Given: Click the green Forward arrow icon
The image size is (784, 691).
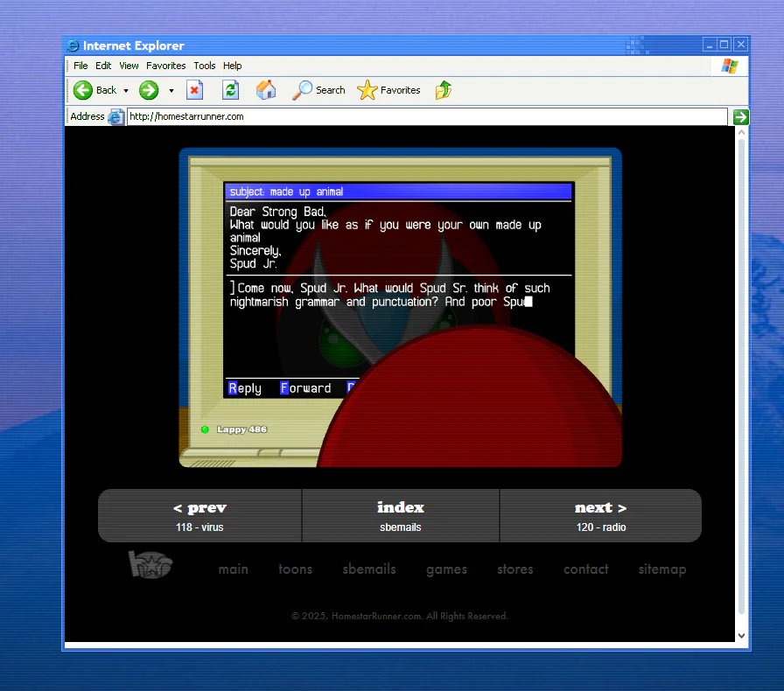Looking at the screenshot, I should [x=149, y=90].
